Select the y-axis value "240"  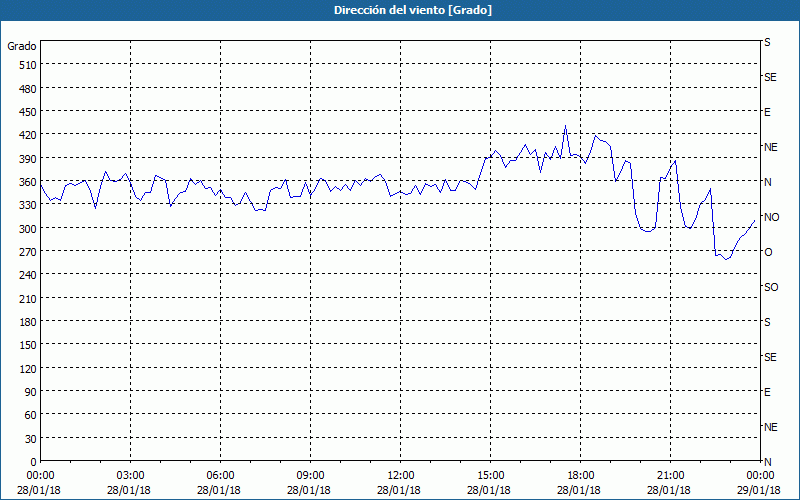tap(28, 275)
